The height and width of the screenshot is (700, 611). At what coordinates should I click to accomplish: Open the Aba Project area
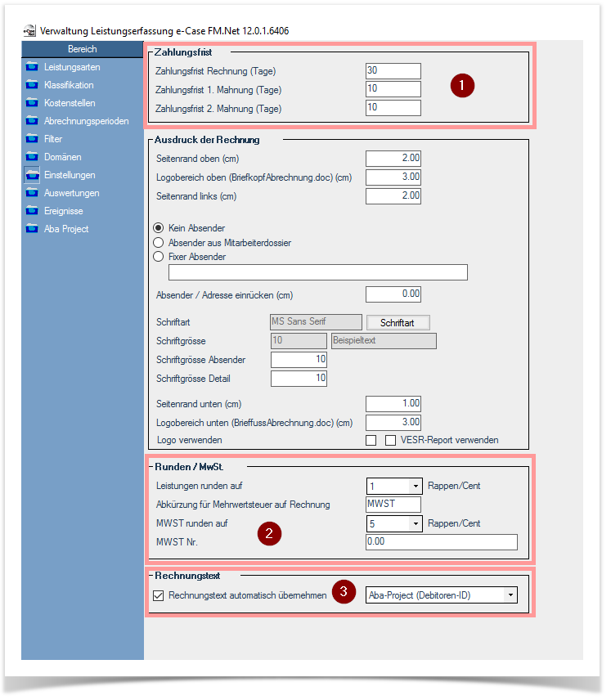(x=66, y=229)
